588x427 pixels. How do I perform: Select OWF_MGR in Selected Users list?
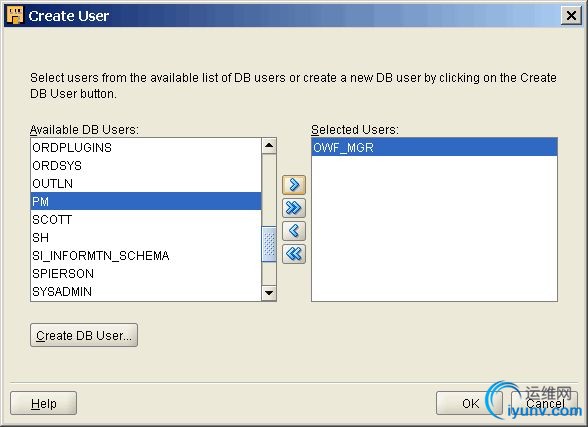(434, 147)
